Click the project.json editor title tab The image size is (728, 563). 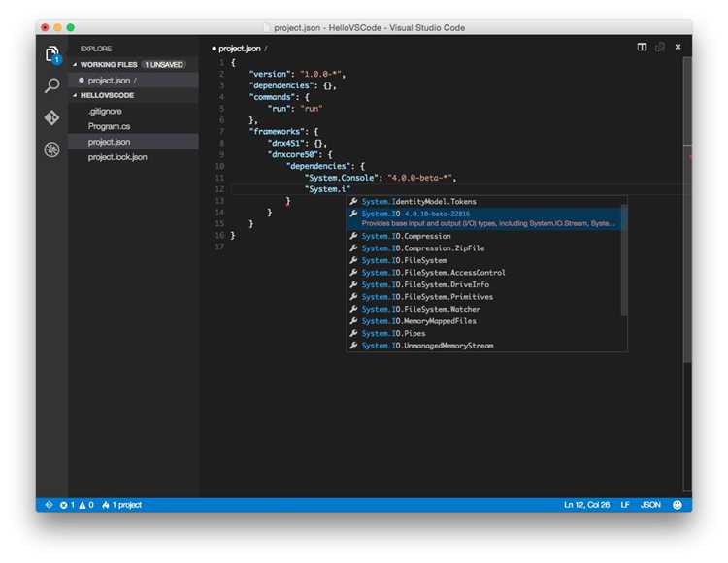click(240, 49)
